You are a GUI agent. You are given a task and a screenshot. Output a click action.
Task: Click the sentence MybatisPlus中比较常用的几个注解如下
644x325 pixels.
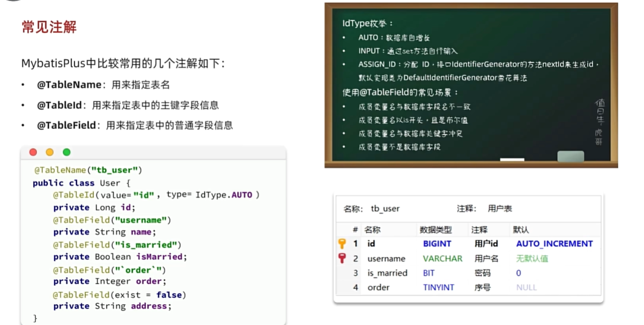(x=123, y=63)
